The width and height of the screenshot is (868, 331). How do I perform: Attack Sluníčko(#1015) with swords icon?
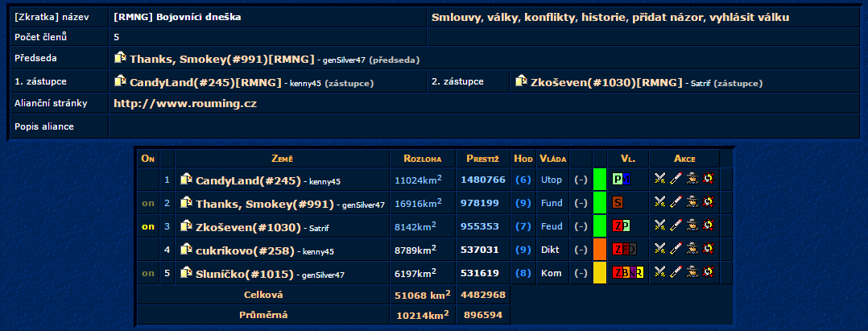point(659,272)
